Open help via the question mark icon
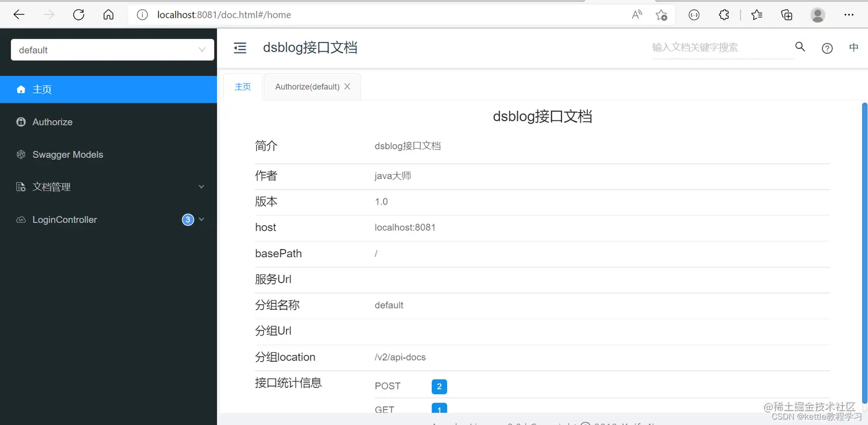This screenshot has height=425, width=868. click(827, 48)
